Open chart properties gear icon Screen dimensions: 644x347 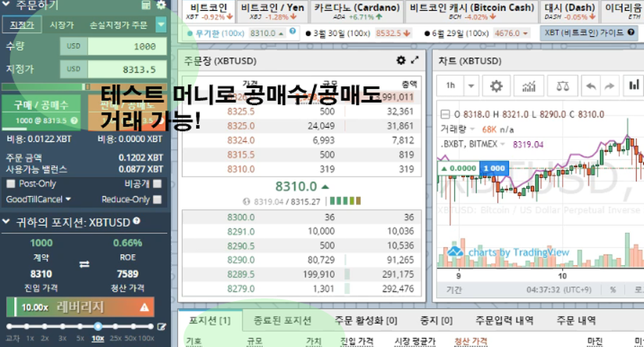pyautogui.click(x=498, y=85)
